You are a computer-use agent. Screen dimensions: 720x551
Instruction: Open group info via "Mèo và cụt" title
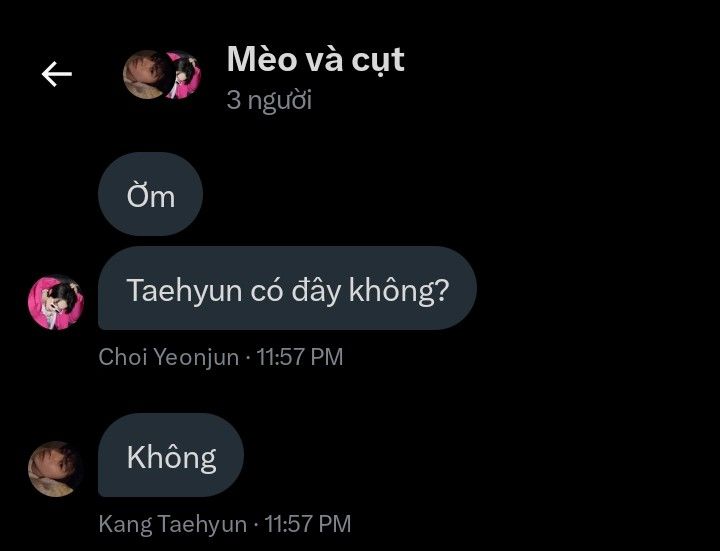coord(315,60)
